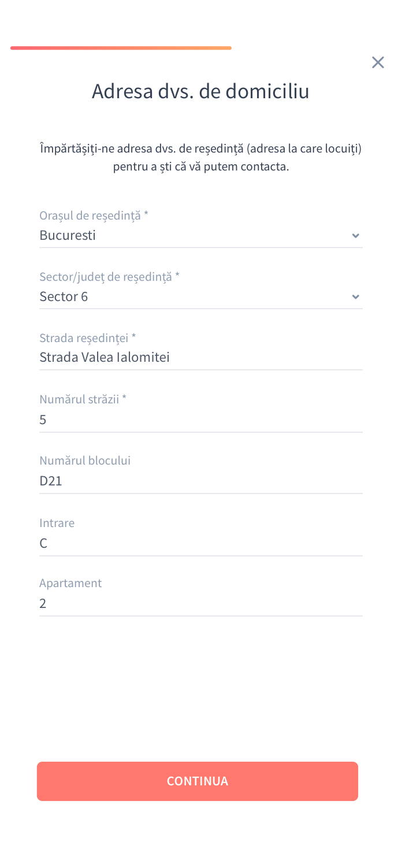Viewport: 402px width, 868px height.
Task: Click the 'Apartament' field label
Action: click(x=70, y=583)
